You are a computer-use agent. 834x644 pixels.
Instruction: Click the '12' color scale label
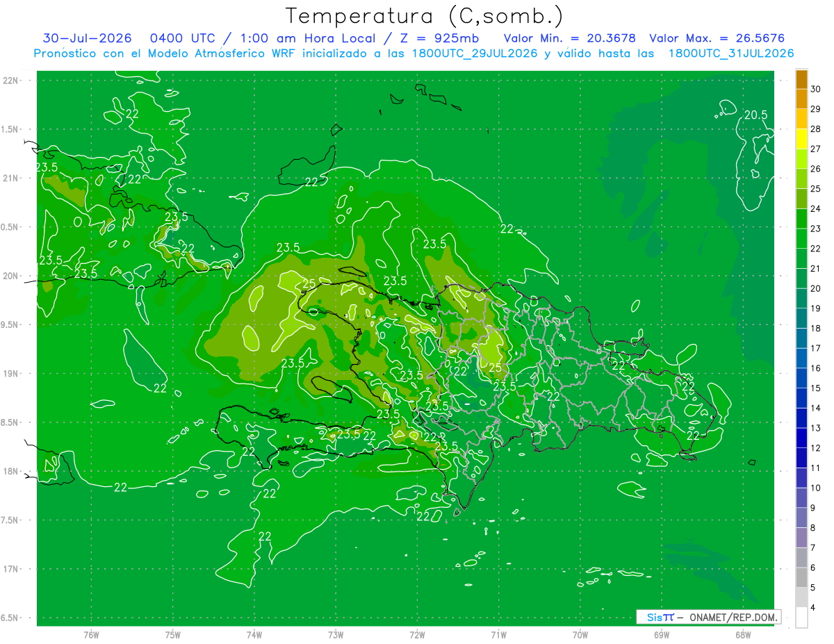[x=816, y=448]
